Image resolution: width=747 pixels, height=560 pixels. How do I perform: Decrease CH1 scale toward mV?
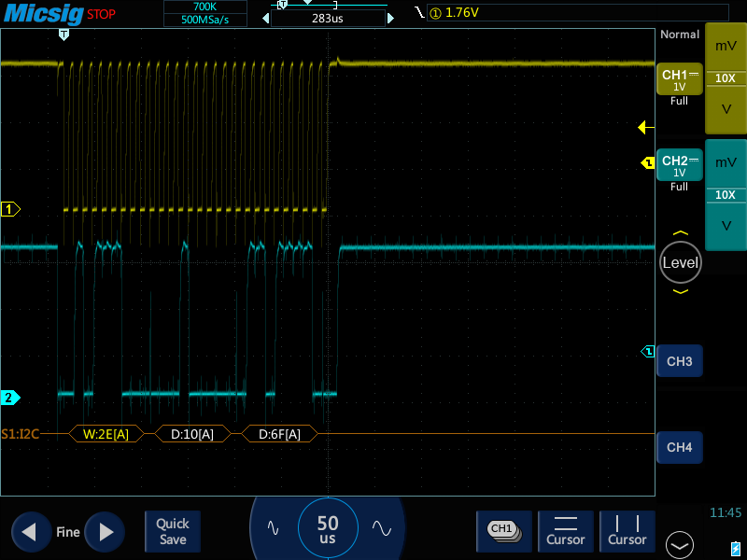[x=726, y=47]
